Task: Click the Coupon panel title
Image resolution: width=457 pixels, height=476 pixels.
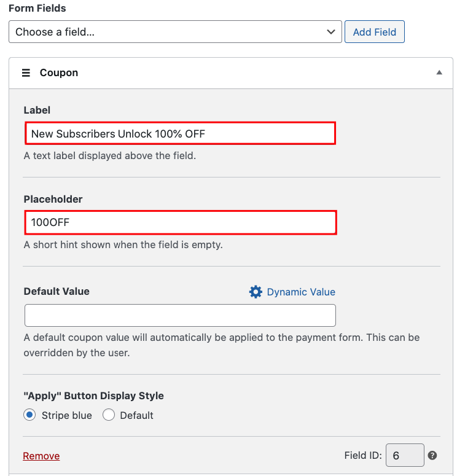Action: click(x=59, y=72)
